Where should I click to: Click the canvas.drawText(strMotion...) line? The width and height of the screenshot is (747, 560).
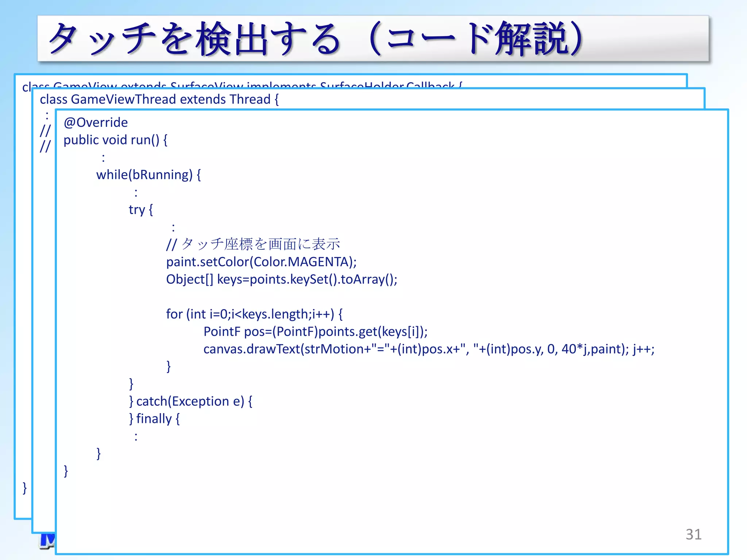tap(429, 349)
